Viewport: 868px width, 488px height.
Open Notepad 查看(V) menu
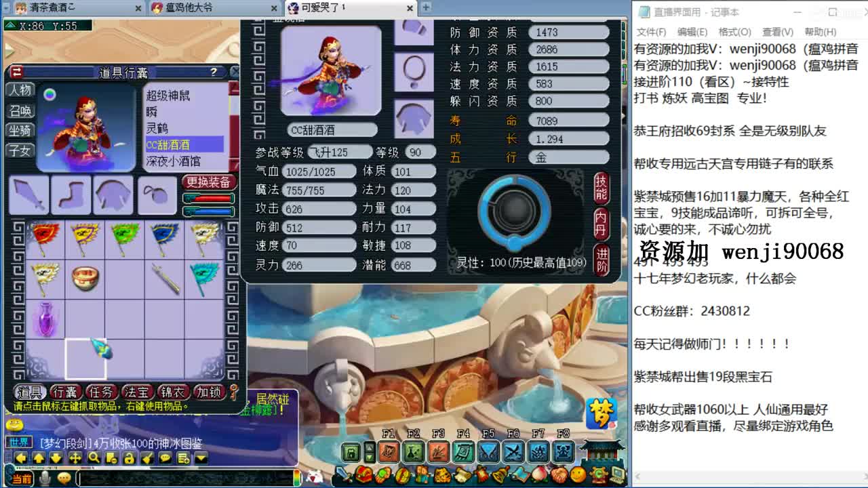pos(777,32)
